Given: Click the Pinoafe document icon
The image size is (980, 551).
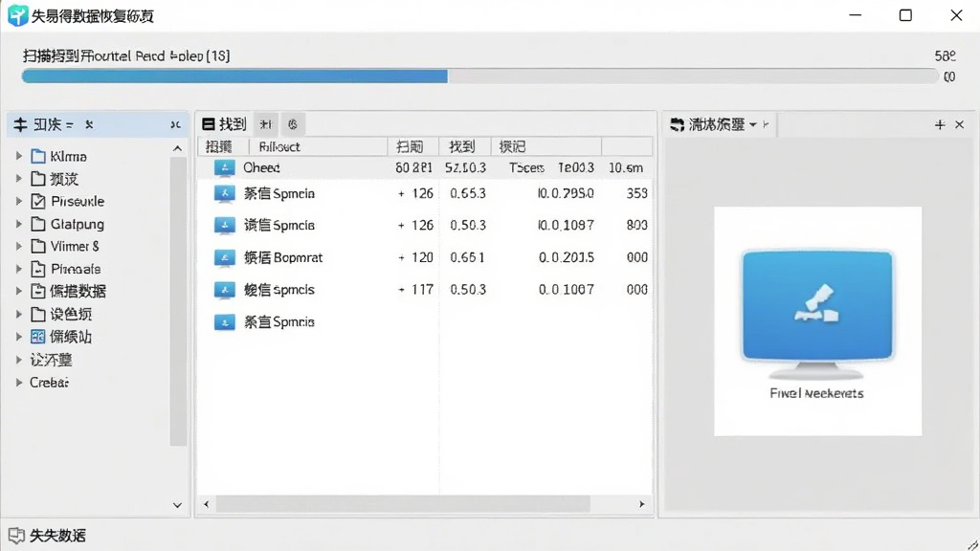Looking at the screenshot, I should pyautogui.click(x=38, y=269).
